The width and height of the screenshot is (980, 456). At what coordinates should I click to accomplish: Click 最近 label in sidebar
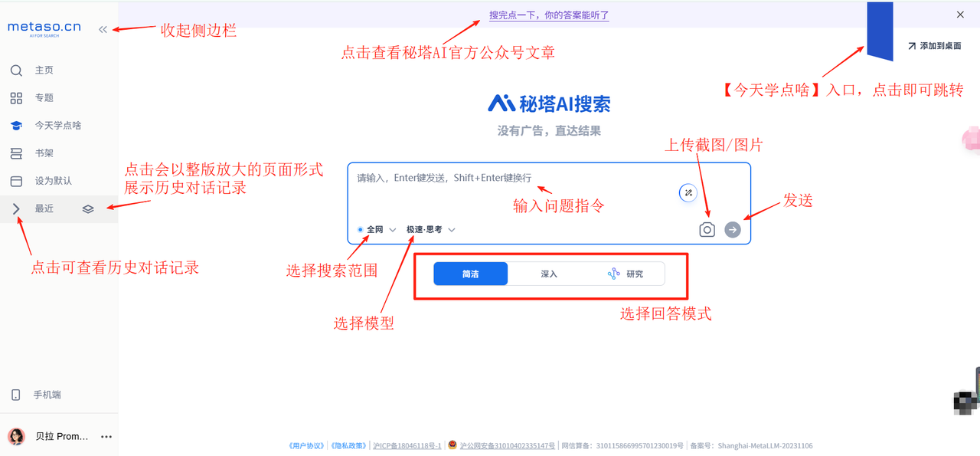pos(44,208)
